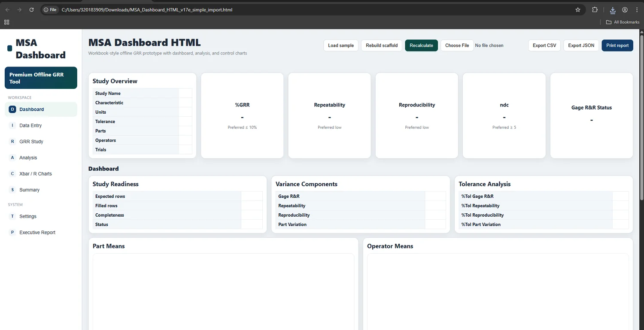Click Part Variation in Variance Components

pos(292,224)
